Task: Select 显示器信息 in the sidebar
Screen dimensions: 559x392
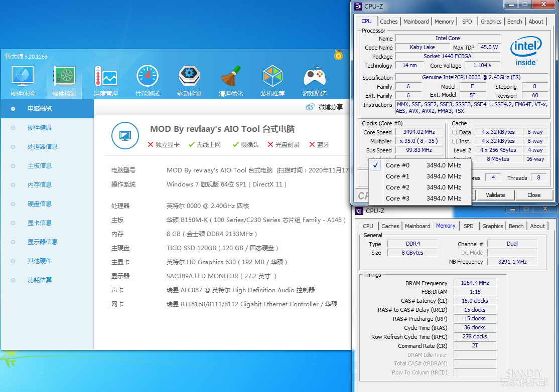Action: (x=43, y=242)
